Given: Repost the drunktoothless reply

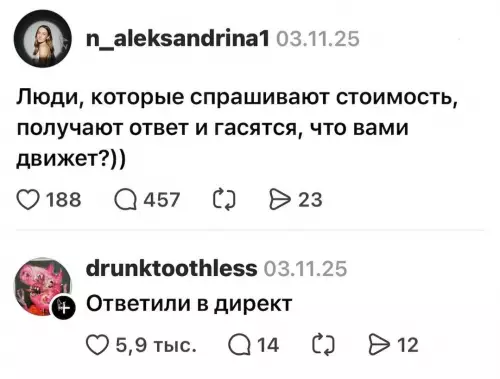Looking at the screenshot, I should tap(323, 344).
